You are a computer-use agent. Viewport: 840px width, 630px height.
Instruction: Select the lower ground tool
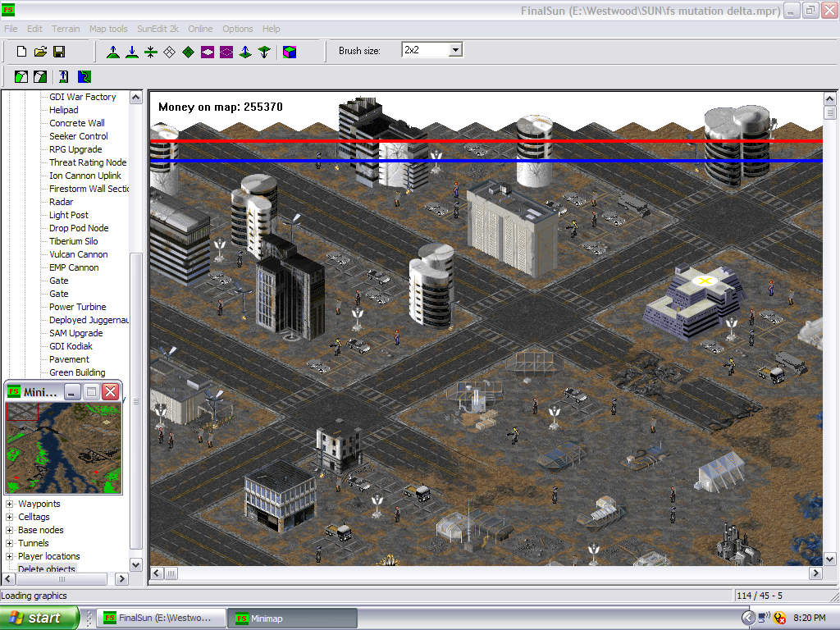[x=132, y=52]
